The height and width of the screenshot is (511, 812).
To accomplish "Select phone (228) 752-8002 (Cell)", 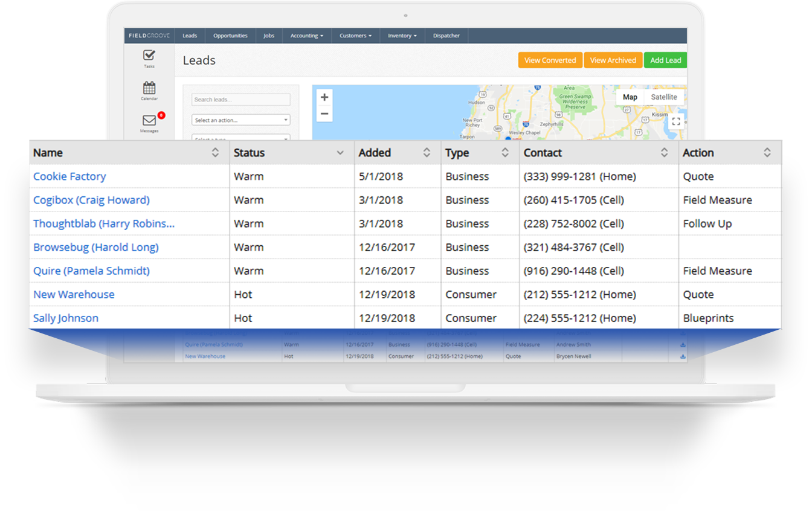I will point(574,223).
